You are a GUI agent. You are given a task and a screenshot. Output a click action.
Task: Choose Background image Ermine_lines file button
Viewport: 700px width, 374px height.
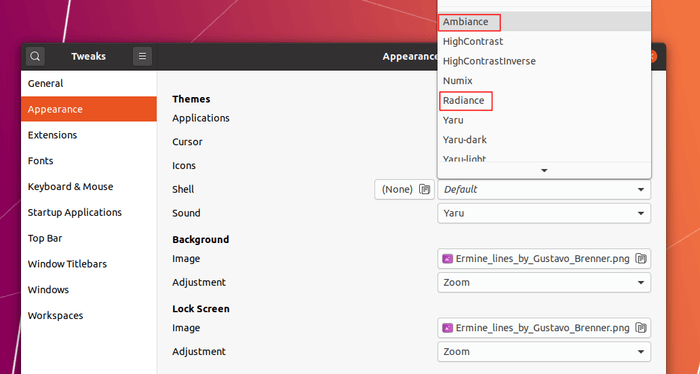[x=544, y=259]
